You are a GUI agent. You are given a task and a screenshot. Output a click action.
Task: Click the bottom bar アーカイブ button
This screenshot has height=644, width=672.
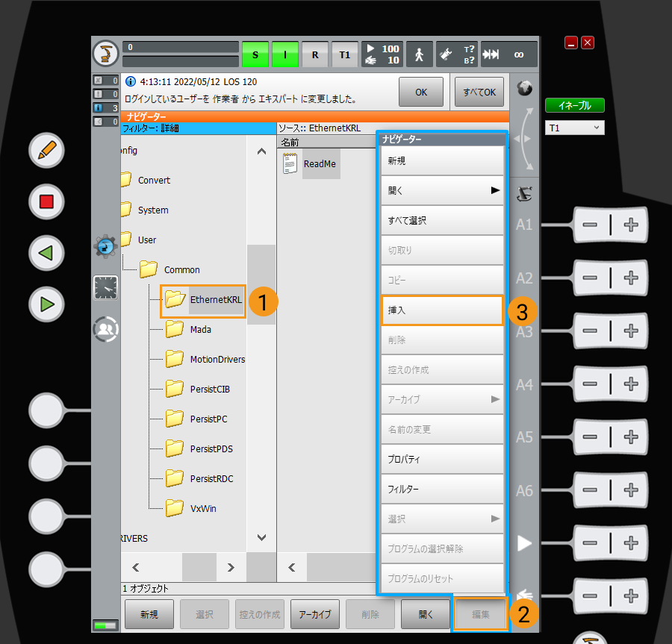click(x=315, y=614)
